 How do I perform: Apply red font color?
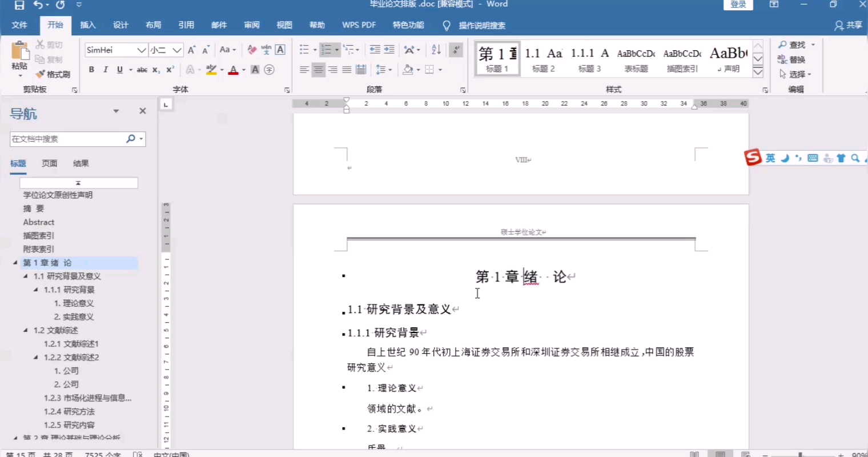(234, 70)
